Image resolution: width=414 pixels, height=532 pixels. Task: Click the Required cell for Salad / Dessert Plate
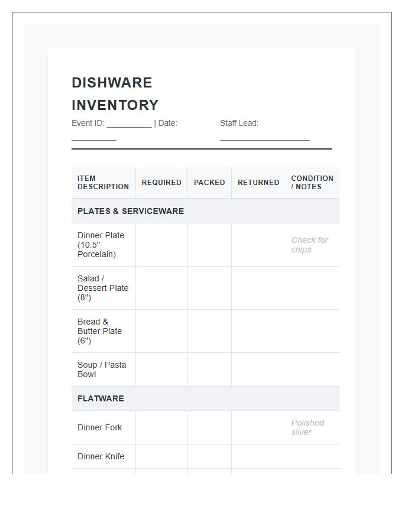[161, 288]
